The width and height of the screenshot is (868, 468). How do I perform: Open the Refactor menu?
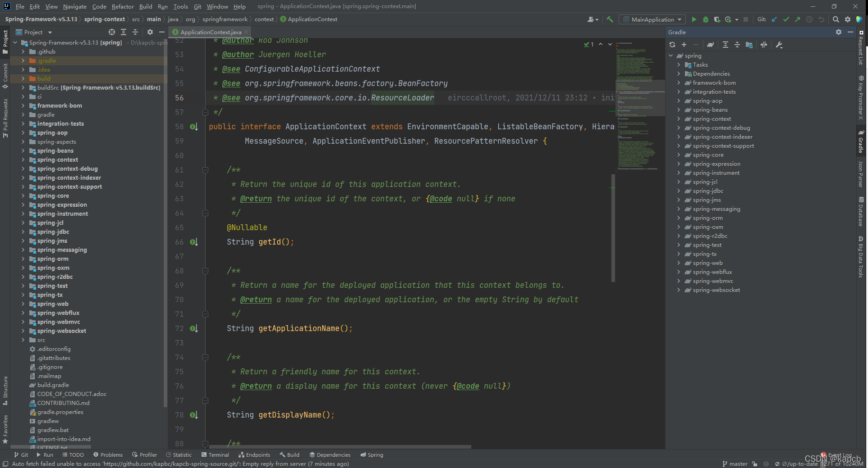[123, 6]
